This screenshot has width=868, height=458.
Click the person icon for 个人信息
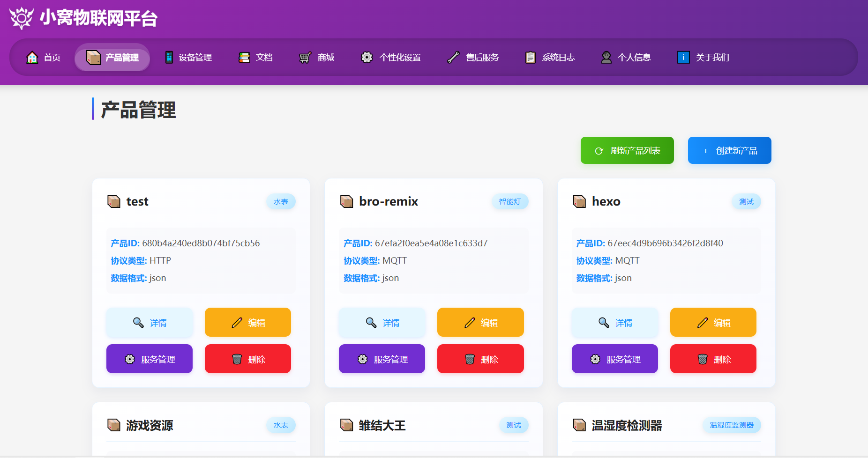click(x=606, y=57)
